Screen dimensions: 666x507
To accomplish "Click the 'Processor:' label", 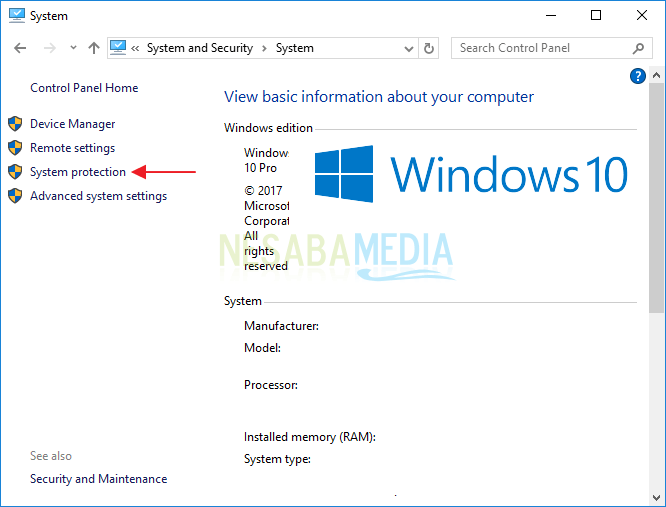I will 271,385.
